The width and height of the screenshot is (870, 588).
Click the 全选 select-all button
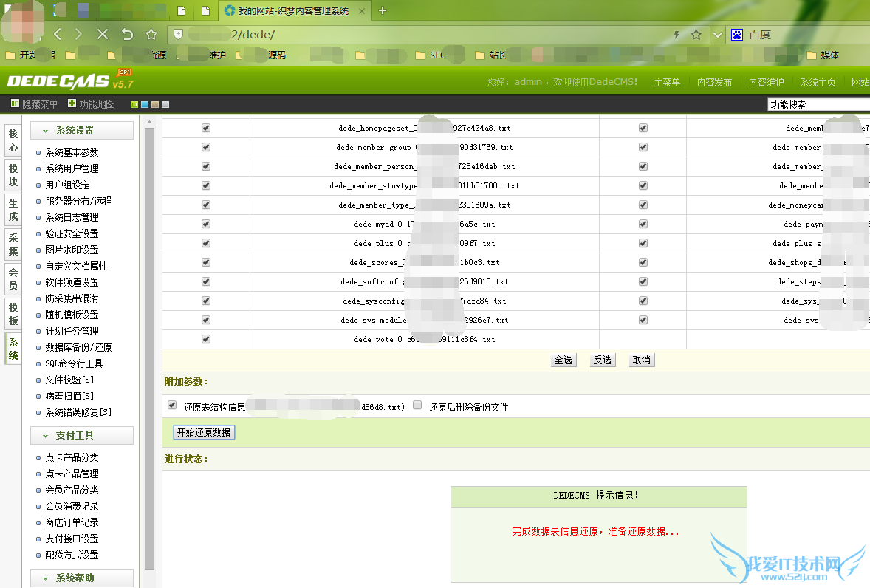(x=564, y=360)
